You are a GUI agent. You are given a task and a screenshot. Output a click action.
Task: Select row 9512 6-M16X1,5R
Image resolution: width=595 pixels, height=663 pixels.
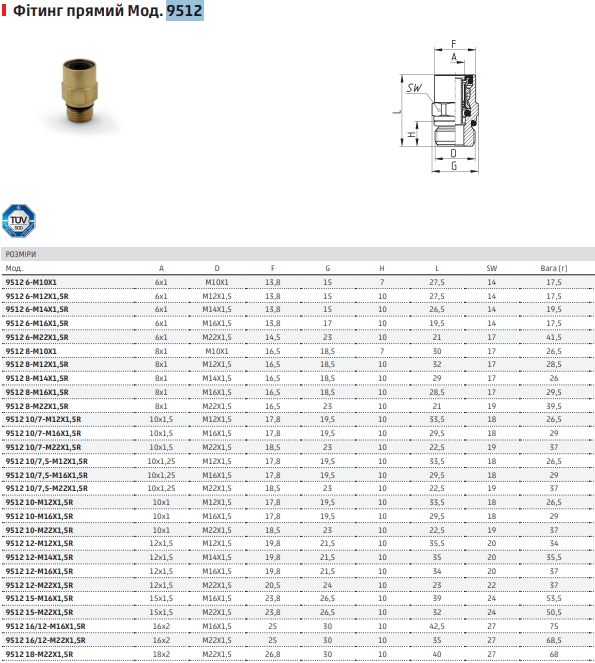[298, 323]
